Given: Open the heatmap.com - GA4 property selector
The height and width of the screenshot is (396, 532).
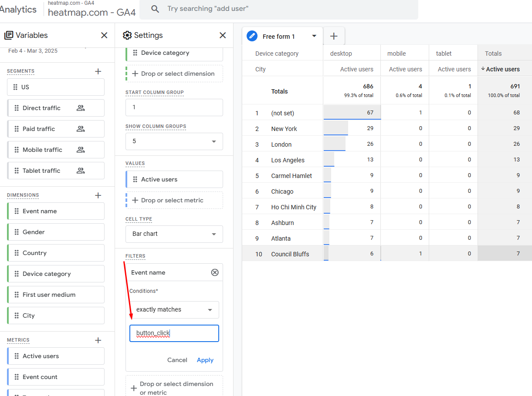Looking at the screenshot, I should pyautogui.click(x=92, y=9).
